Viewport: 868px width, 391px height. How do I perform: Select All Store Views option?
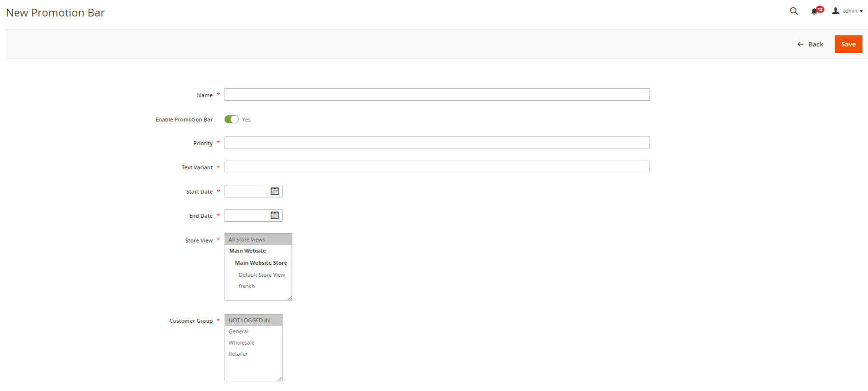[x=258, y=240]
